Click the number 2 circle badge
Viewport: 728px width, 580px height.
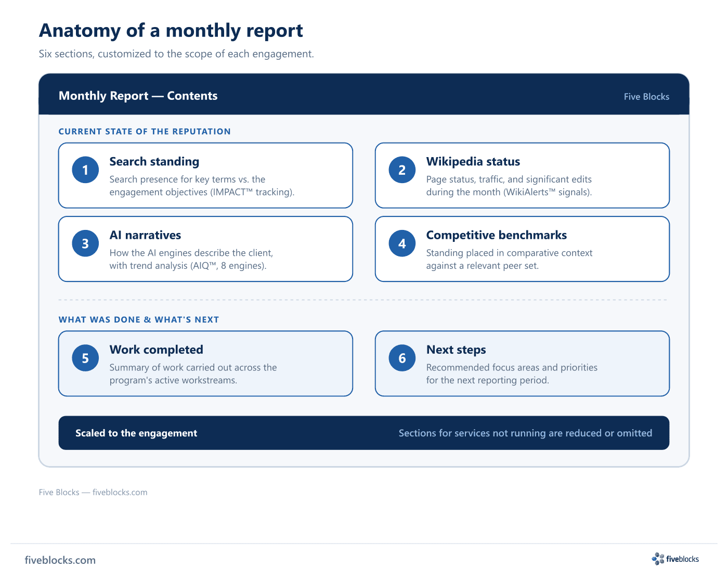click(x=402, y=170)
